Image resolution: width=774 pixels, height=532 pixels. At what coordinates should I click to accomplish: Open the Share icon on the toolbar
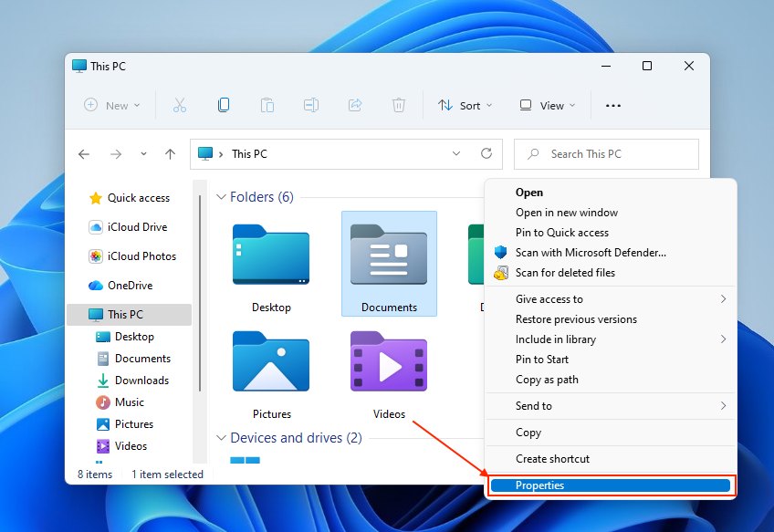click(x=355, y=105)
